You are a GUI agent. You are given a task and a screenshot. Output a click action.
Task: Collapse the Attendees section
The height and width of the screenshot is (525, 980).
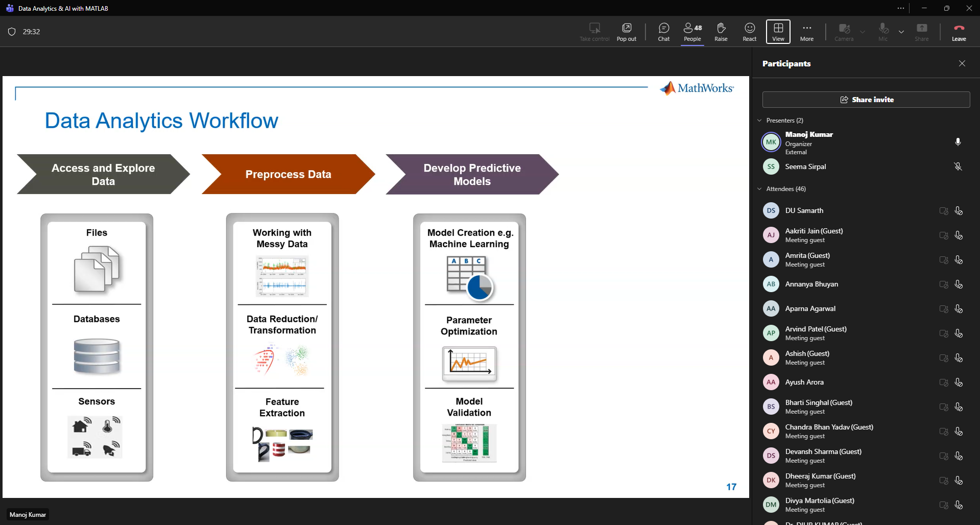[759, 189]
